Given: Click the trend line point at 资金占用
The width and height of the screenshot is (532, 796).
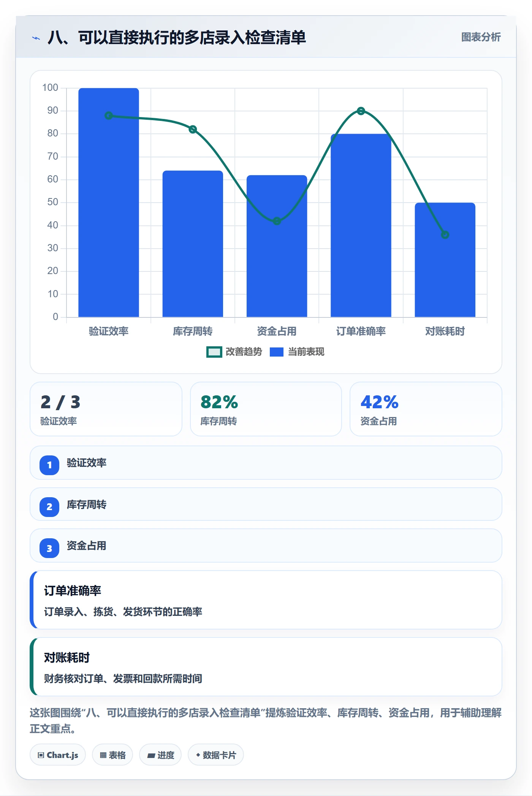Looking at the screenshot, I should click(277, 221).
